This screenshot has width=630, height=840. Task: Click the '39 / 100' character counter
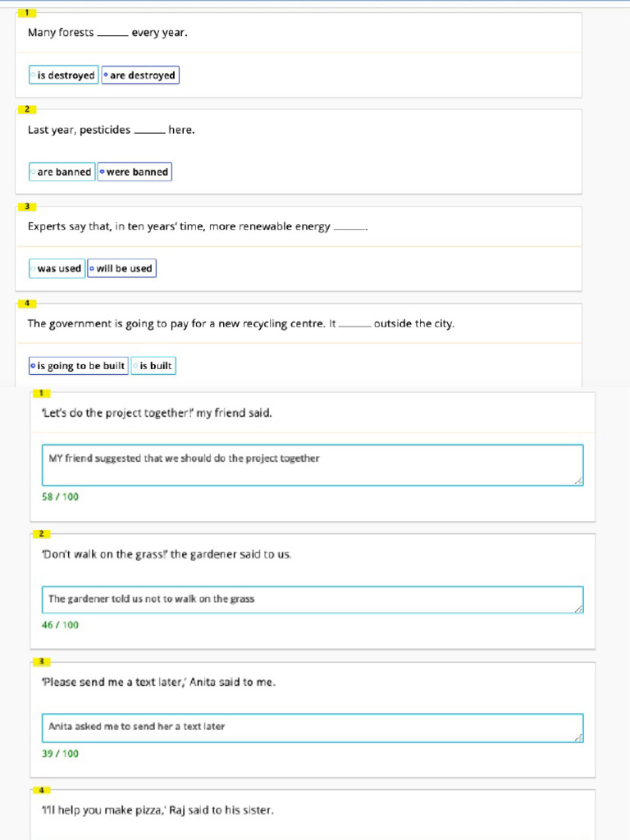[60, 754]
